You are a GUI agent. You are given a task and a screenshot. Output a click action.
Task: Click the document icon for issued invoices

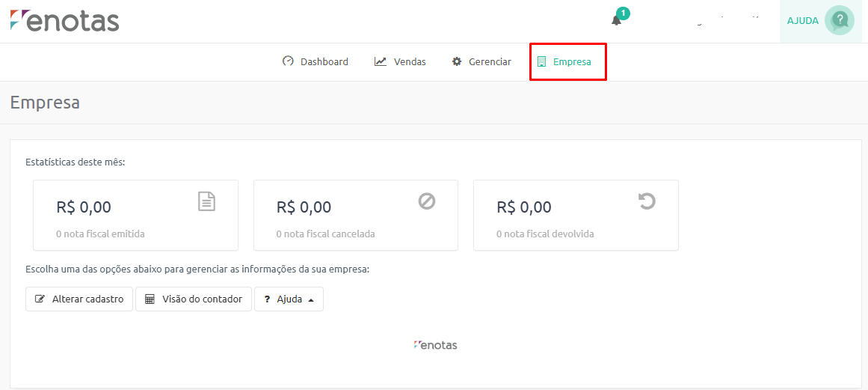coord(206,201)
